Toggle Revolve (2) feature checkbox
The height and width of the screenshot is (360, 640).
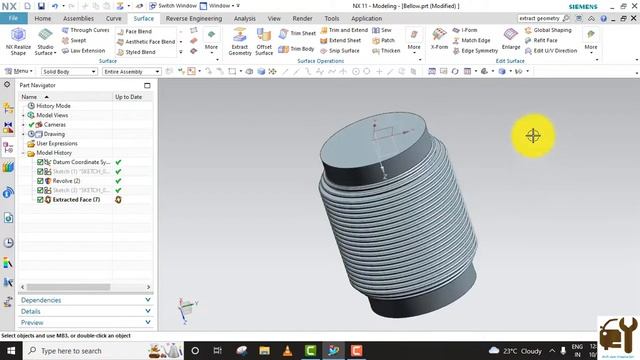[x=40, y=181]
